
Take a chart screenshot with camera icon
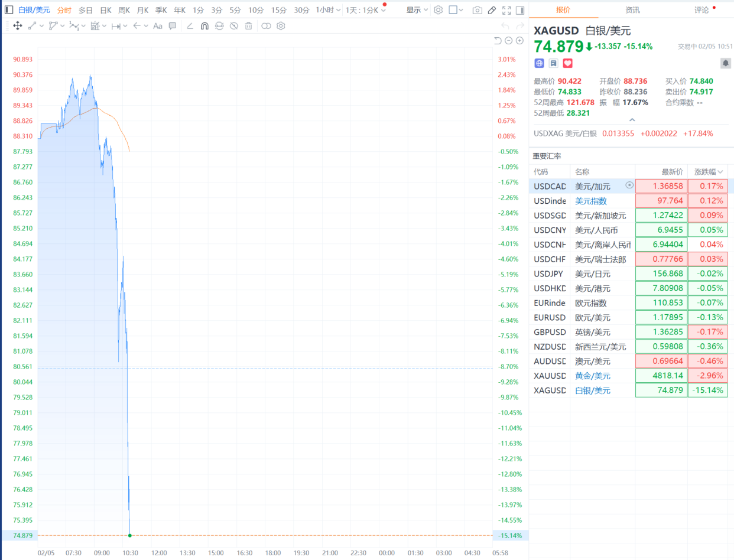[x=477, y=10]
